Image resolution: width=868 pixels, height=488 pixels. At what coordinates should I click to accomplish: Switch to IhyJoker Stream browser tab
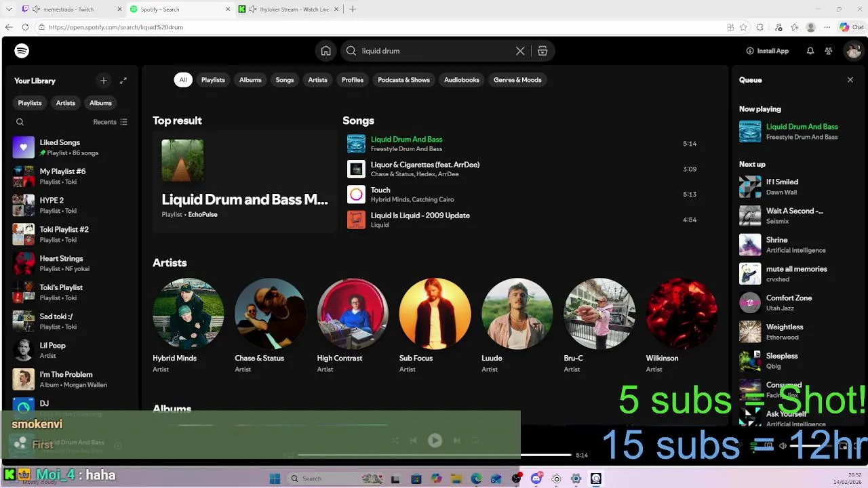pos(288,9)
